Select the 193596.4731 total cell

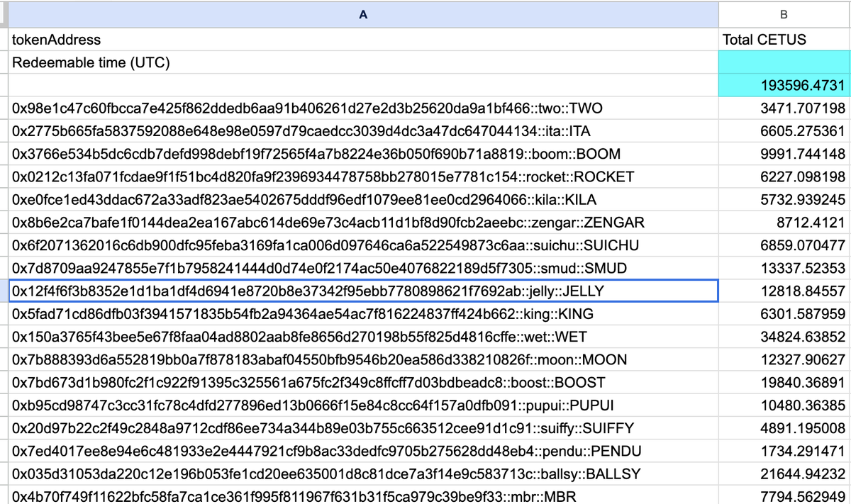click(784, 85)
